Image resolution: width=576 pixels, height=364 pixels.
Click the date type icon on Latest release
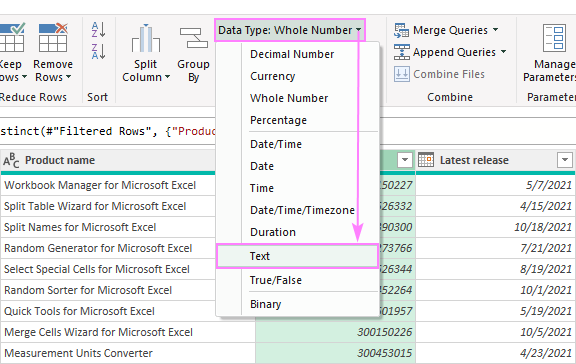(x=426, y=160)
